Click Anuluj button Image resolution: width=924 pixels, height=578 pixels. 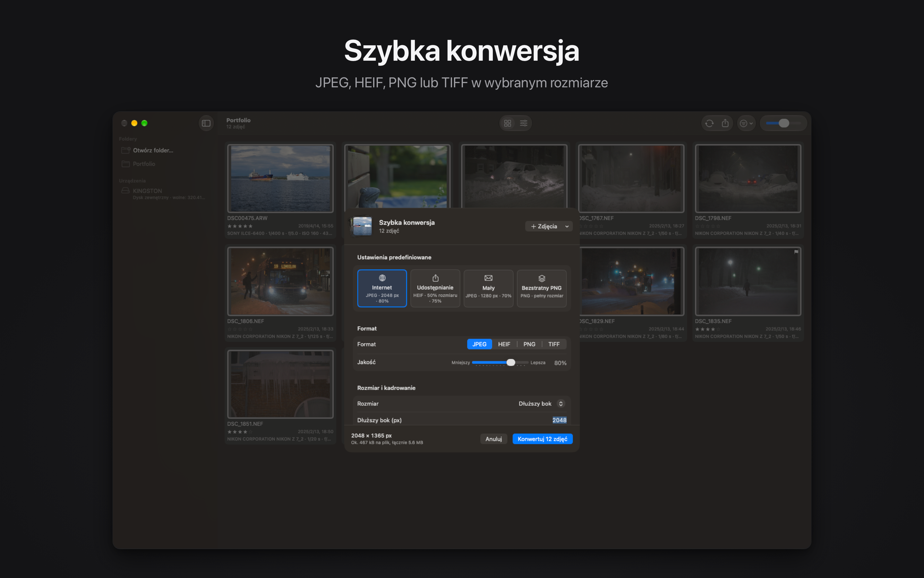coord(493,439)
